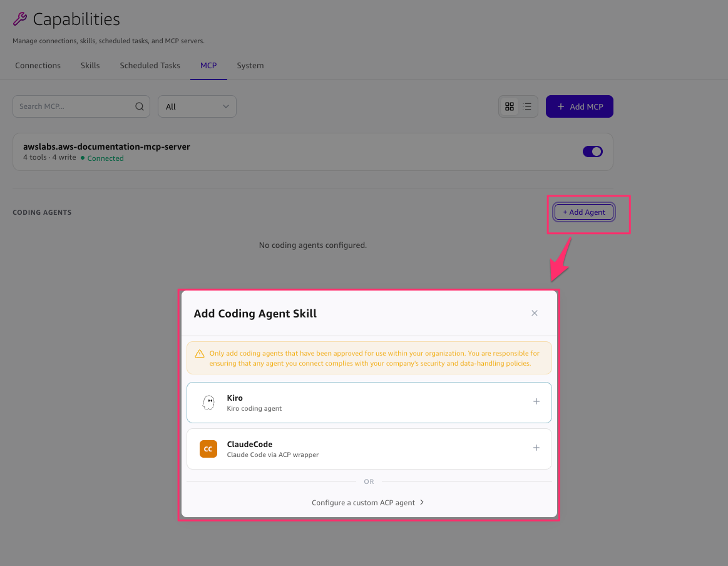
Task: Click the orange CC ClaudeCode icon
Action: tap(208, 448)
